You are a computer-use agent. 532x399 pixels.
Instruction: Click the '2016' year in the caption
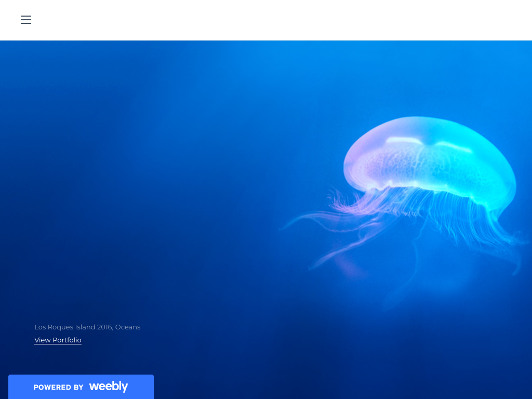[104, 327]
